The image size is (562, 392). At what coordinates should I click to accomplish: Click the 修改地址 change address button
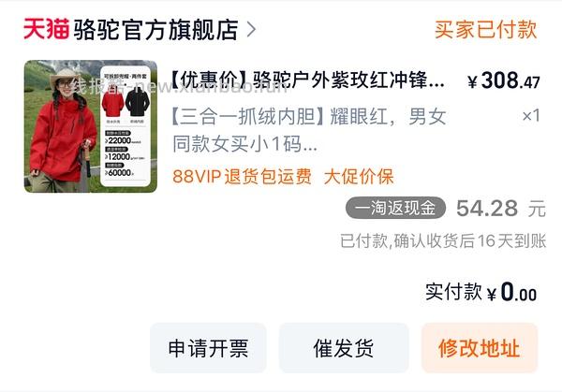click(480, 348)
